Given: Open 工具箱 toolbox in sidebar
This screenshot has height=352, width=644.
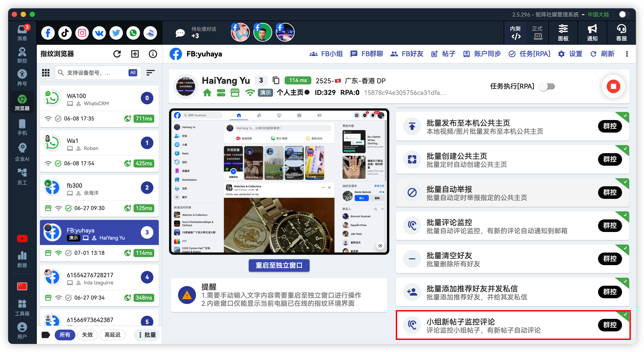Looking at the screenshot, I should coord(22,308).
